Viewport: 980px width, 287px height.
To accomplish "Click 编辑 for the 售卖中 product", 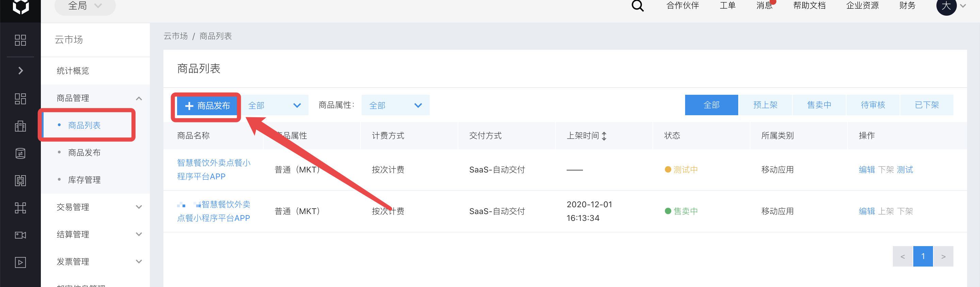I will [x=867, y=211].
